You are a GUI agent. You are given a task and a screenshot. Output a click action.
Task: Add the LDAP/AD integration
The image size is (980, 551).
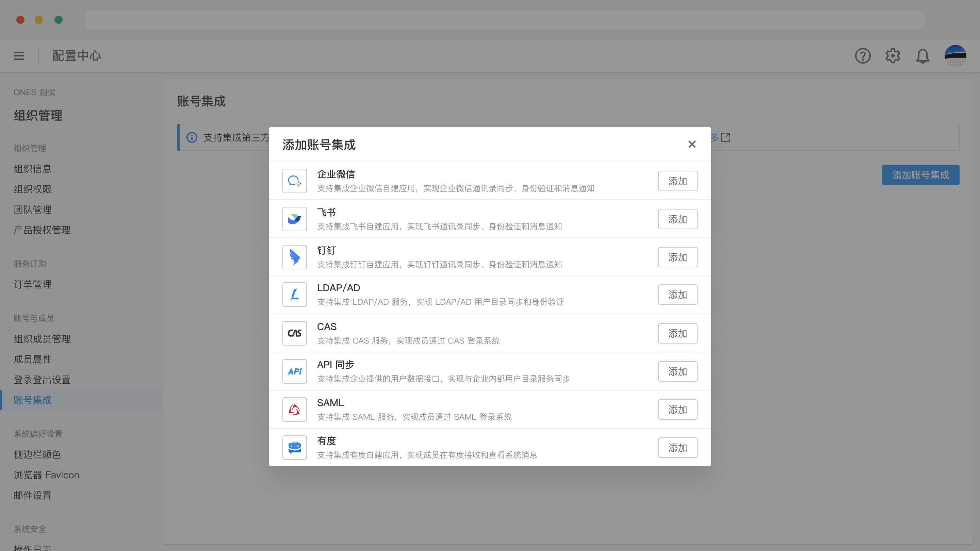pyautogui.click(x=677, y=295)
